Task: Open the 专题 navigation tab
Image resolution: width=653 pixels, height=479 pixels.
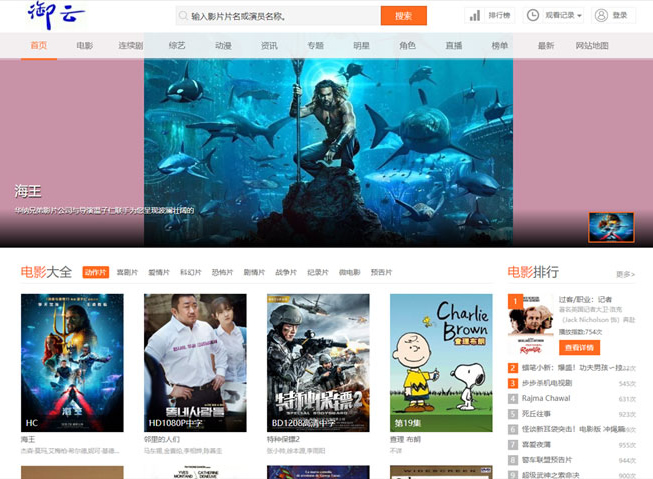Action: coord(315,45)
